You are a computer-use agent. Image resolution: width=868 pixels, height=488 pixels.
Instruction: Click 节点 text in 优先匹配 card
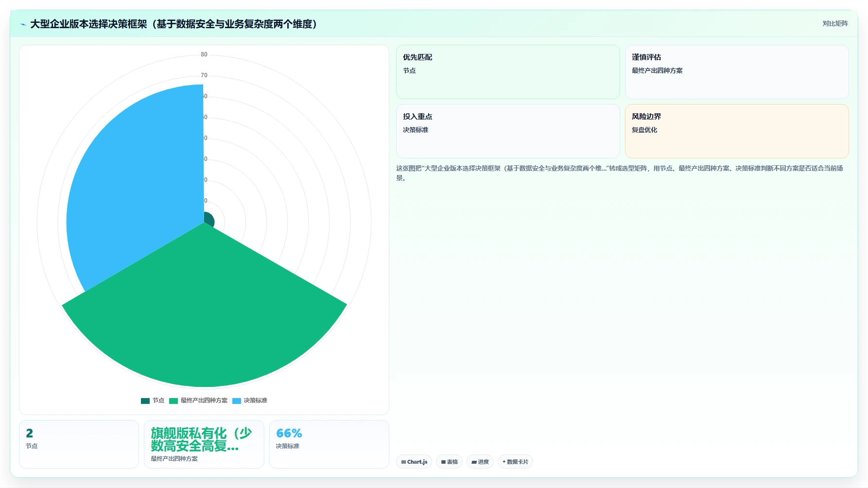tap(409, 70)
